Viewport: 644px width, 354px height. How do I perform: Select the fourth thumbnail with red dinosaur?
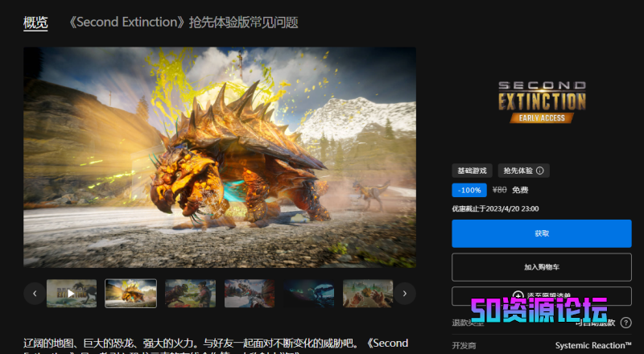click(250, 293)
